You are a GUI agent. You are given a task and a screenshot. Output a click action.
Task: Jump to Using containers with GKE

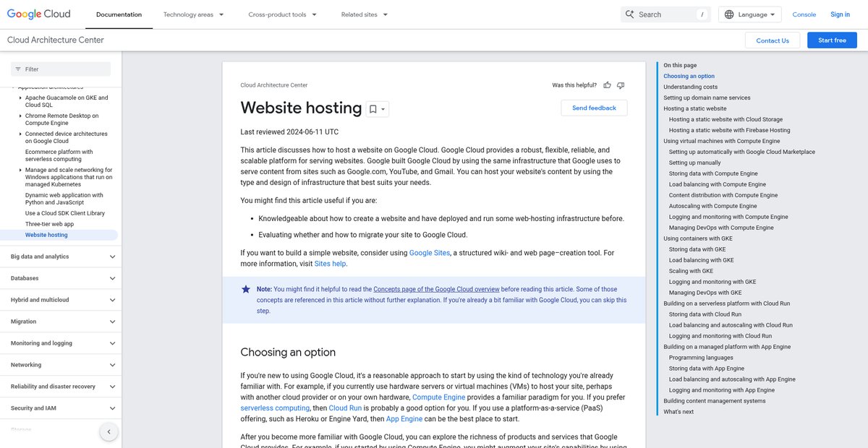[x=698, y=238]
